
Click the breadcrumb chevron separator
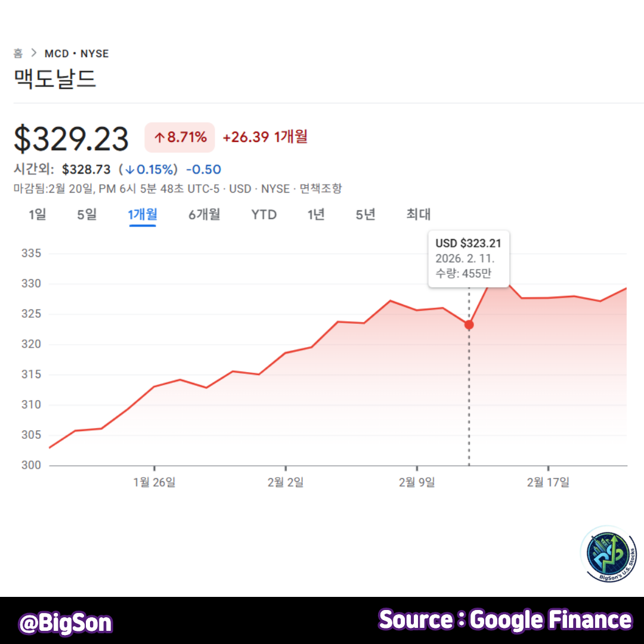[34, 53]
